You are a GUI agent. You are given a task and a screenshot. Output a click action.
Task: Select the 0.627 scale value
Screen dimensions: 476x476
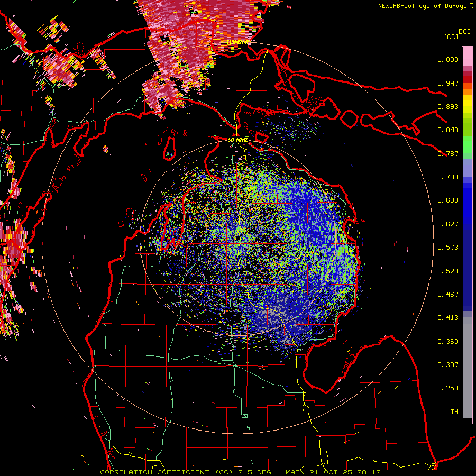448,224
